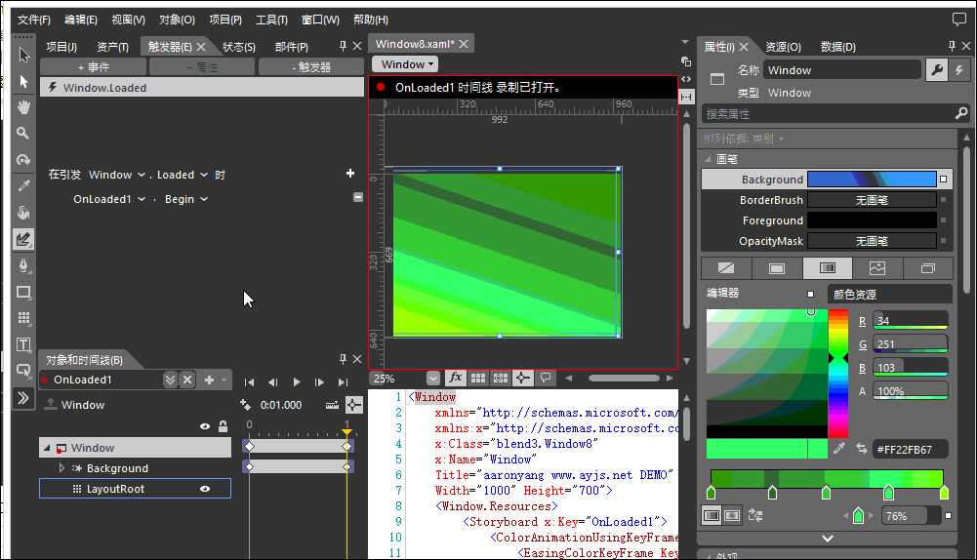977x560 pixels.
Task: Click the hex color value field
Action: pyautogui.click(x=910, y=449)
